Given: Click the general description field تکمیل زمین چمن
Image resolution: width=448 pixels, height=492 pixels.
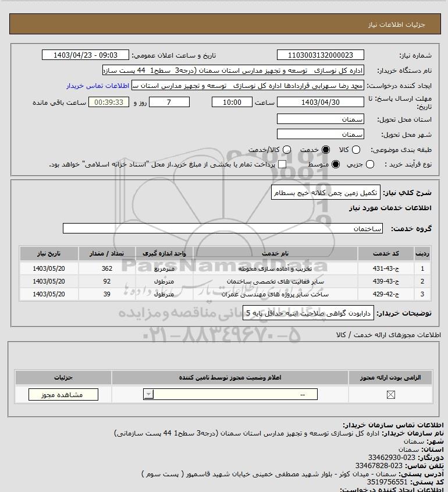Looking at the screenshot, I should click(x=325, y=192).
